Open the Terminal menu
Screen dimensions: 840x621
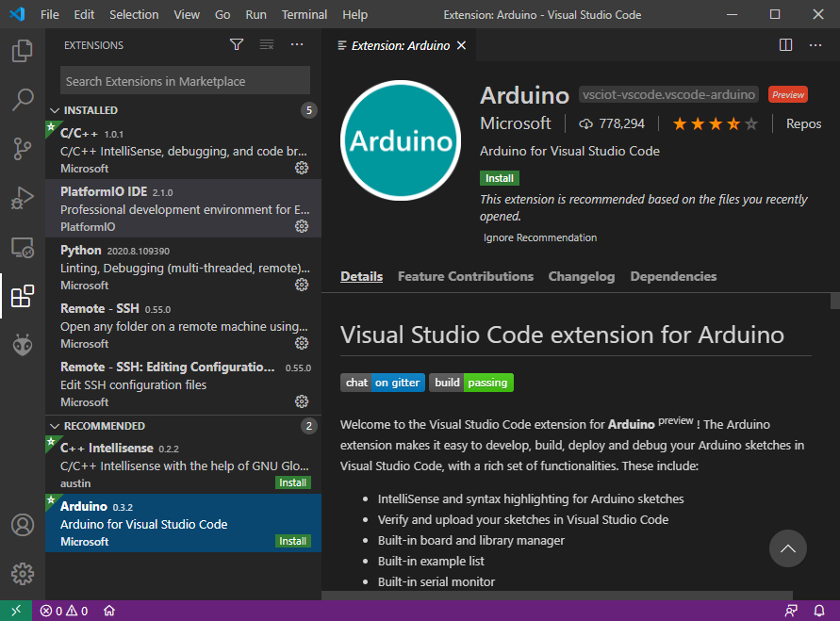coord(305,14)
